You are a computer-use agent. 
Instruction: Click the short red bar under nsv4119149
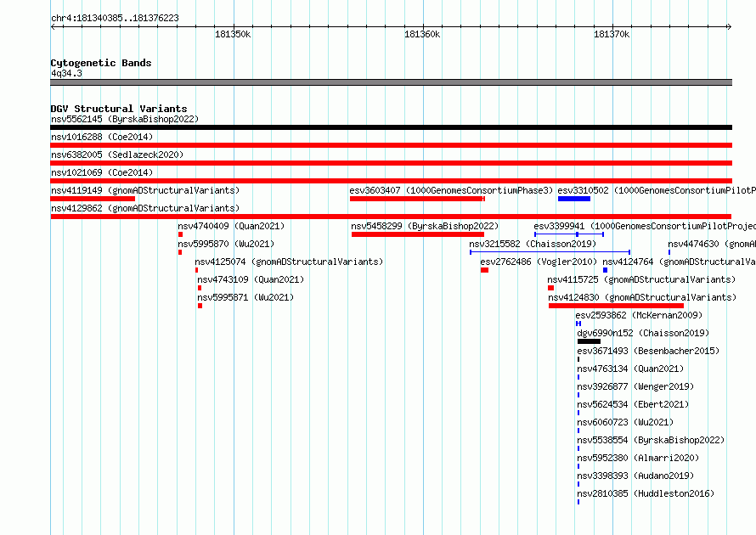tap(93, 199)
